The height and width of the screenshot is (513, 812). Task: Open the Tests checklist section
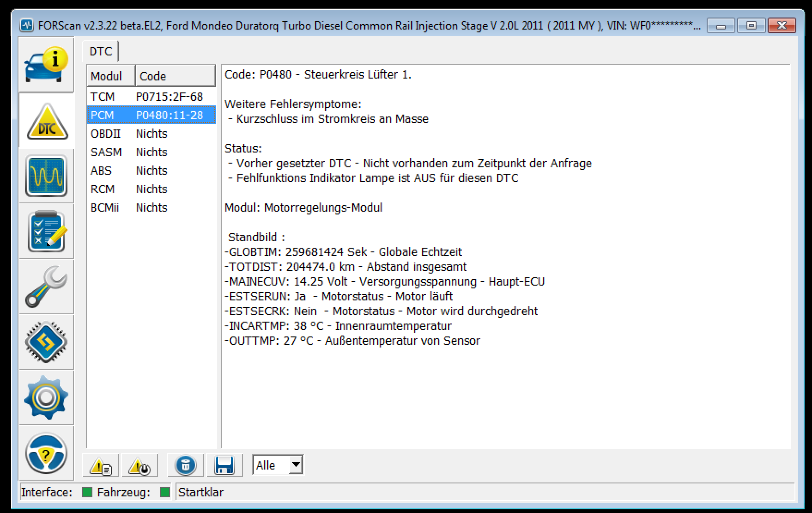[46, 232]
